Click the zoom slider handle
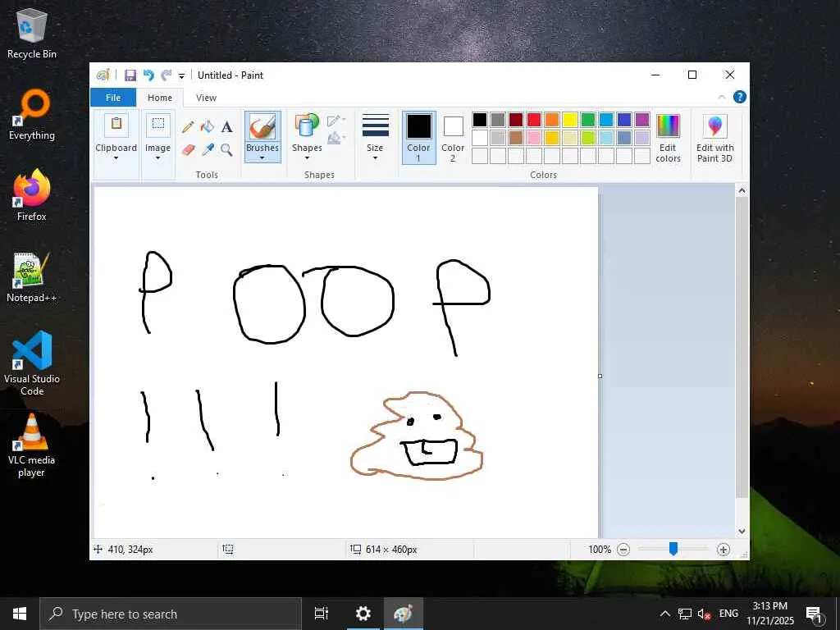840x630 pixels. pyautogui.click(x=673, y=549)
